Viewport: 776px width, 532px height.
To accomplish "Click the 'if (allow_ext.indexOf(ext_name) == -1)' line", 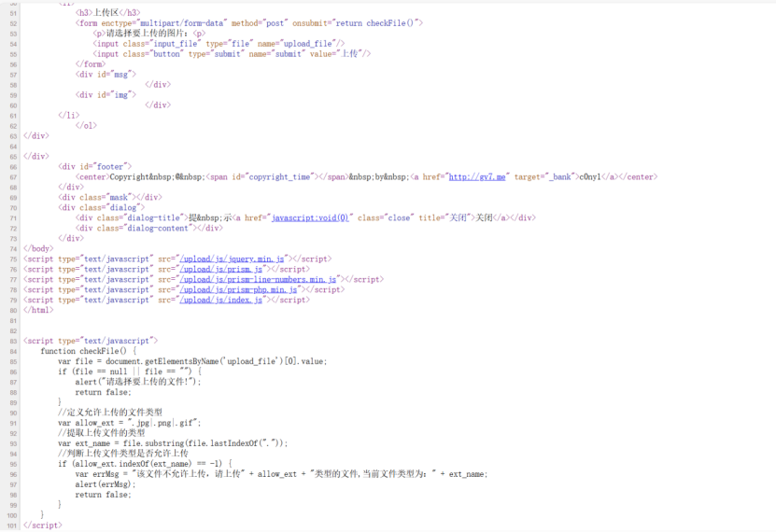I will 145,464.
